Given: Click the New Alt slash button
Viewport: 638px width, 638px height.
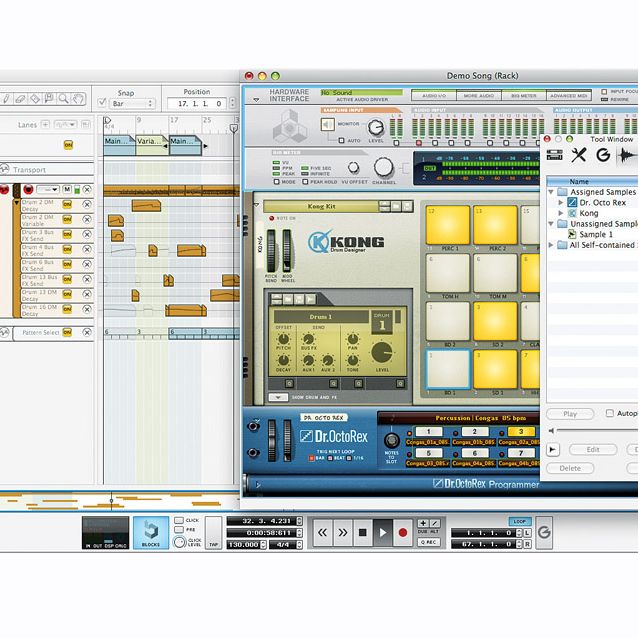Looking at the screenshot, I should 435,523.
